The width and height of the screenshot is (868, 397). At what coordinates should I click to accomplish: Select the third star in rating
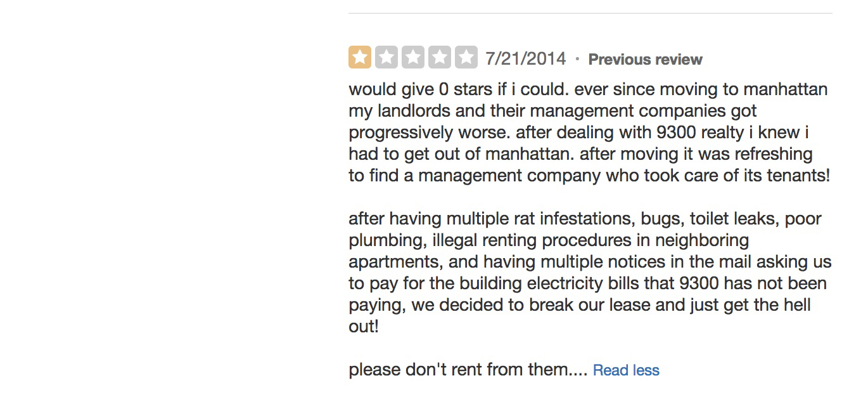[412, 58]
